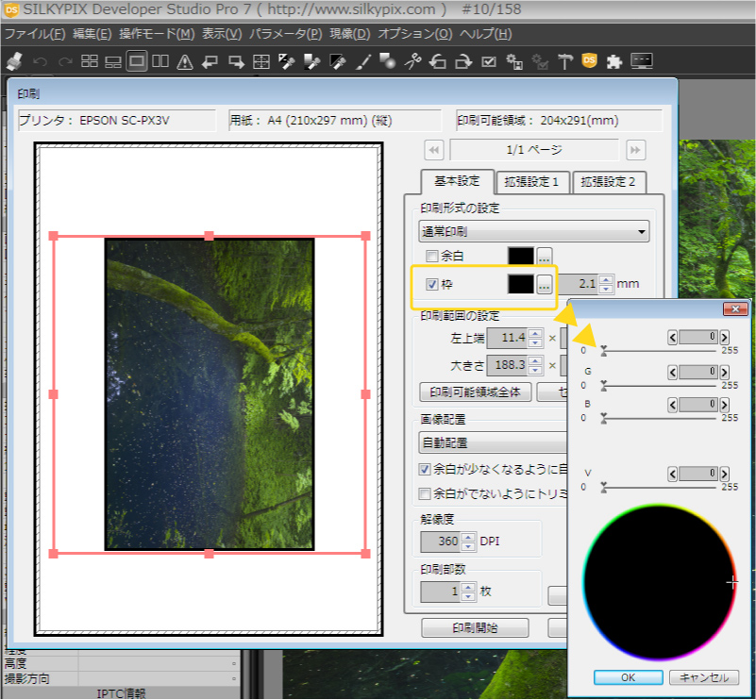Select the single preview display mode
The height and width of the screenshot is (700, 756).
click(137, 61)
